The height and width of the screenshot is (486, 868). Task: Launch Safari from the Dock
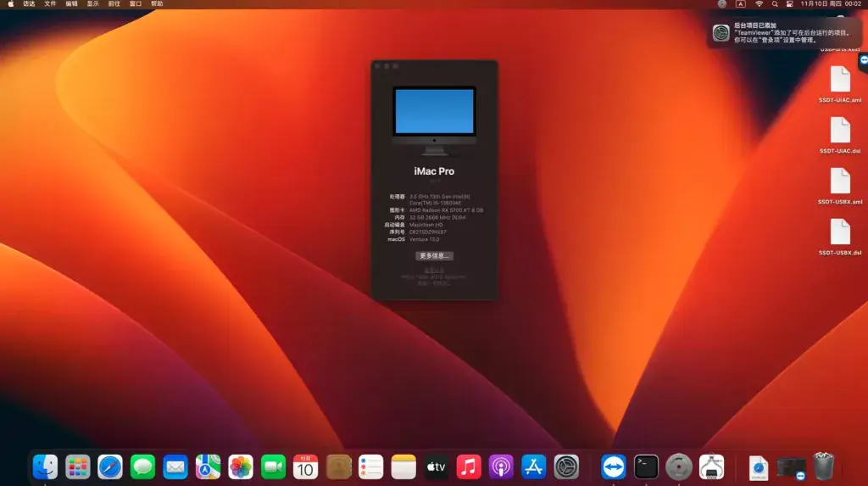pos(109,467)
